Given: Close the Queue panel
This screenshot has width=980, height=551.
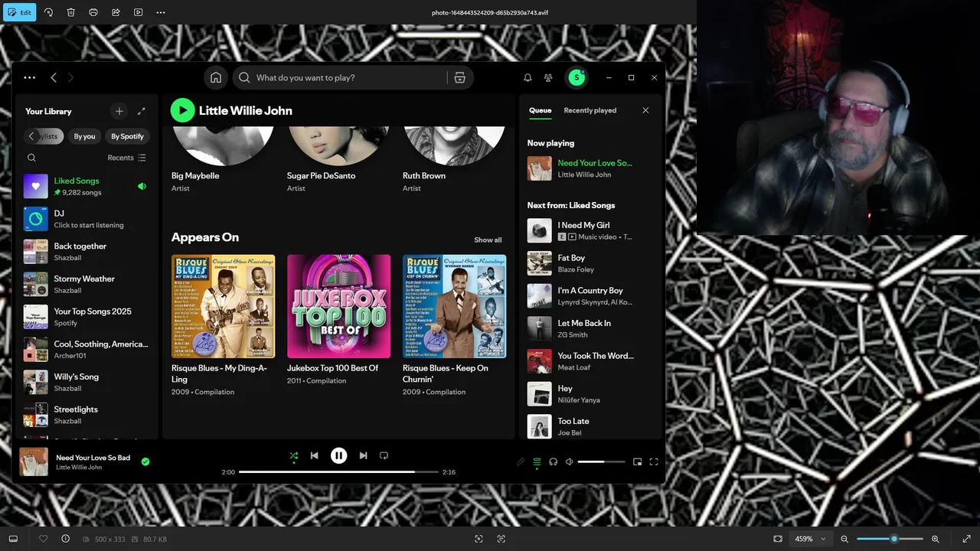Looking at the screenshot, I should tap(645, 110).
